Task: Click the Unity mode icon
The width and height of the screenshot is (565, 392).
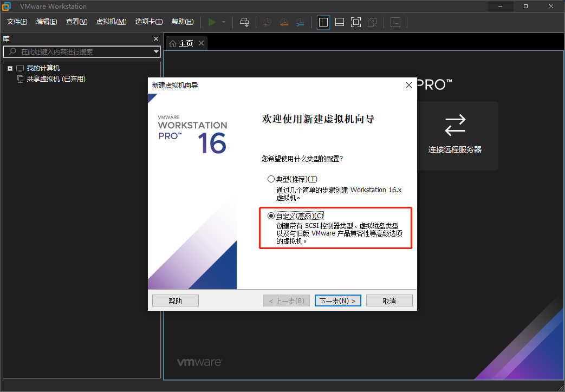Action: (x=372, y=22)
